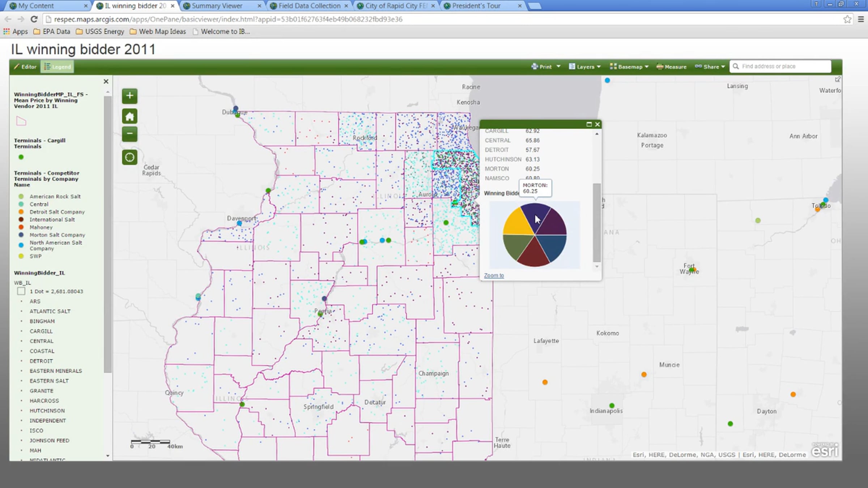Image resolution: width=868 pixels, height=488 pixels.
Task: Click the Morton terminal dot near Peoria
Action: (324, 299)
